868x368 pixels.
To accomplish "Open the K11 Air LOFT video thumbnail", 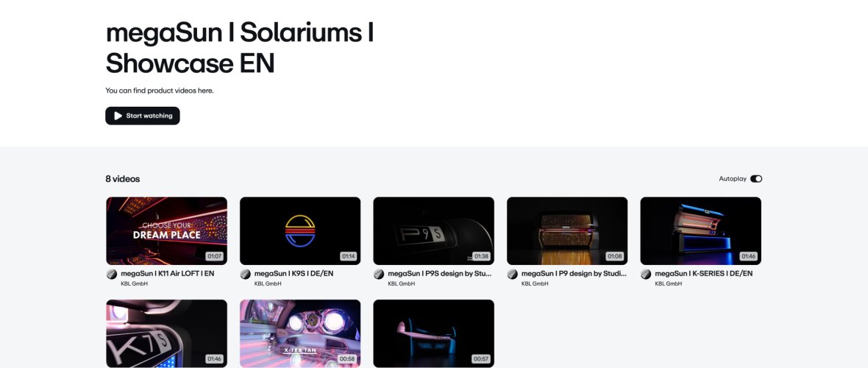I will coord(167,230).
